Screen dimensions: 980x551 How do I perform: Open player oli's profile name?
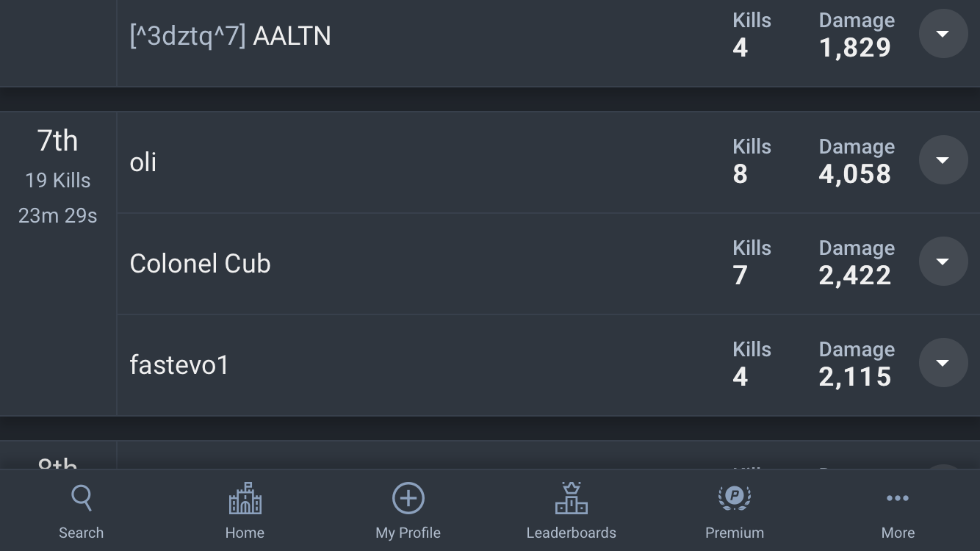click(x=143, y=162)
